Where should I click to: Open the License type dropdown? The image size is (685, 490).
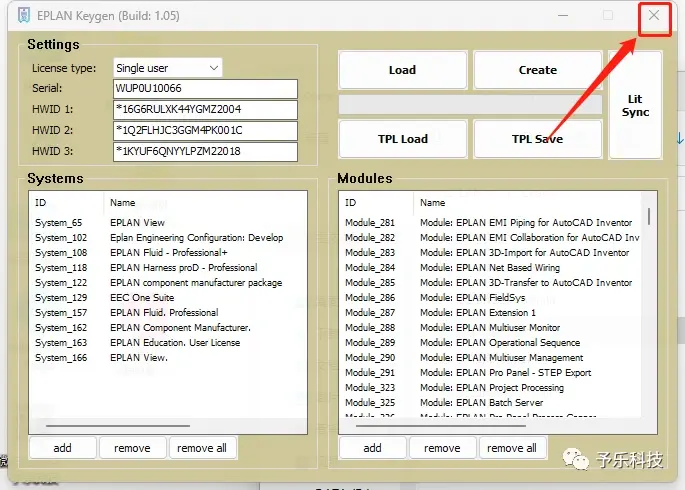[168, 68]
